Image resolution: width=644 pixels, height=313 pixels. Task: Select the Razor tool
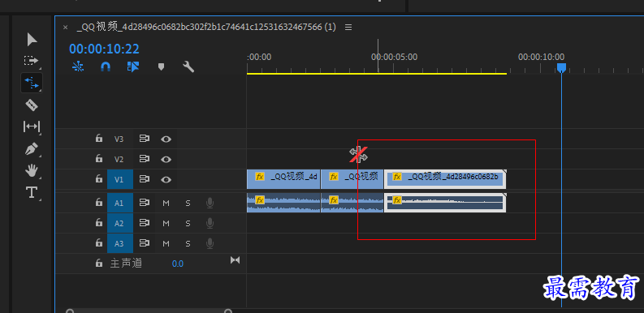[x=32, y=105]
